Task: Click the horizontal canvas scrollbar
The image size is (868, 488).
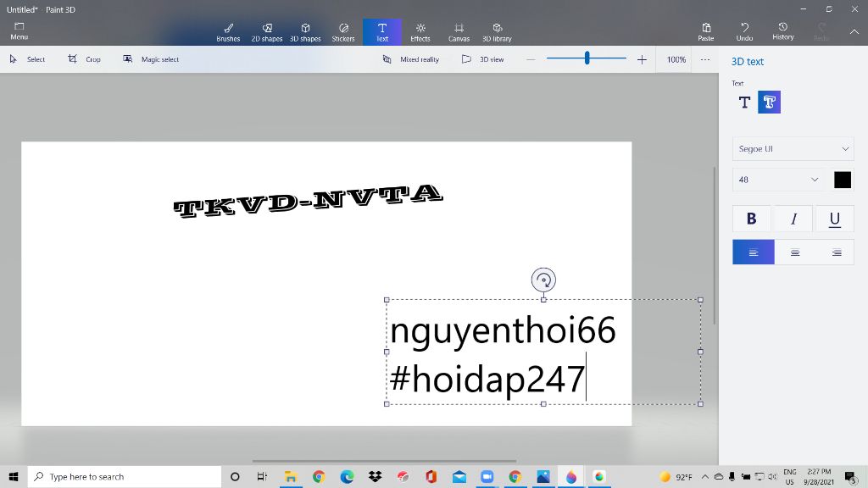Action: click(x=384, y=461)
